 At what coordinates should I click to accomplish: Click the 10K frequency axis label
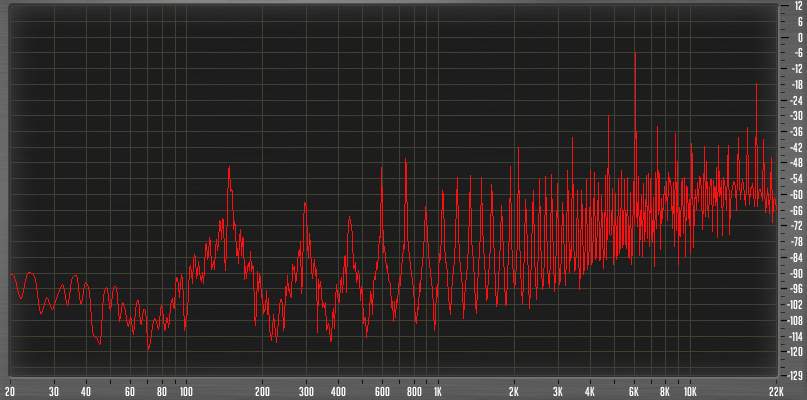click(x=690, y=391)
